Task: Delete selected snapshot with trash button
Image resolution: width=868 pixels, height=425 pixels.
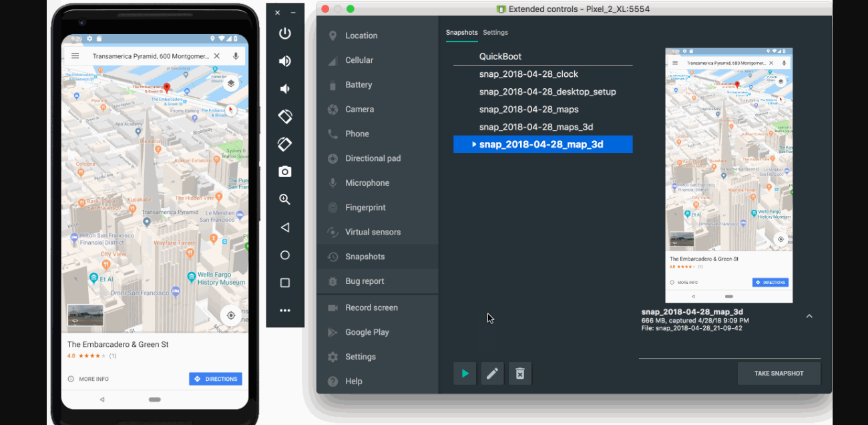Action: 520,374
